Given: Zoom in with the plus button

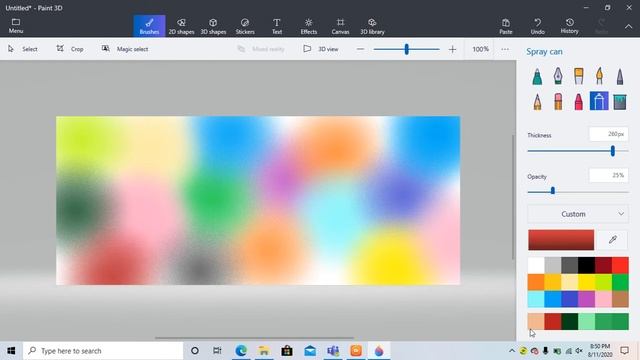Looking at the screenshot, I should click(x=452, y=49).
